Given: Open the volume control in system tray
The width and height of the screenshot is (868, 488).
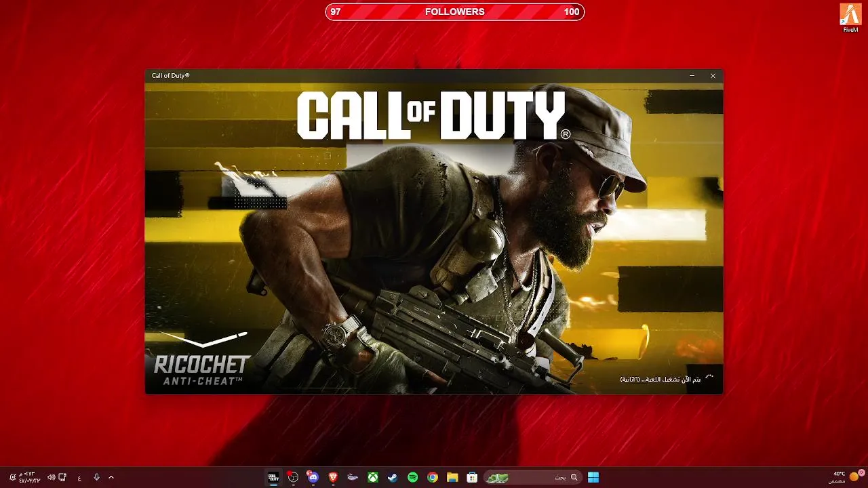Looking at the screenshot, I should (x=51, y=477).
